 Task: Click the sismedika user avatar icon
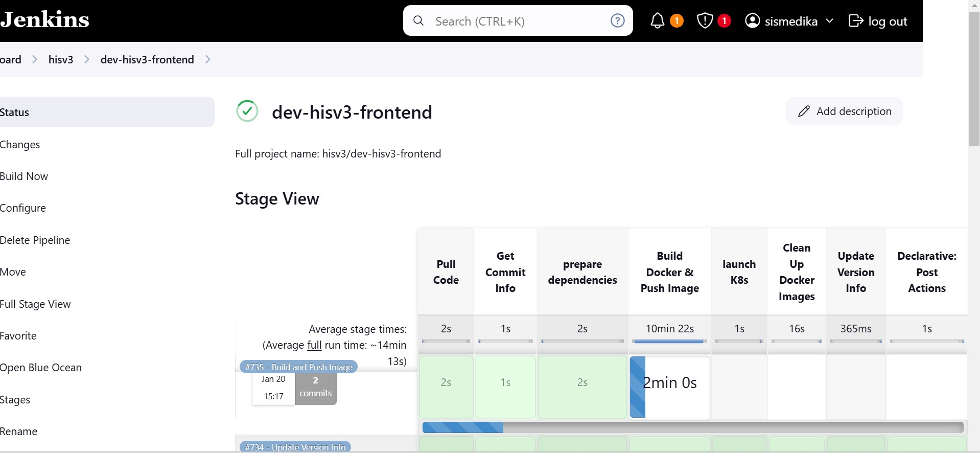tap(752, 21)
